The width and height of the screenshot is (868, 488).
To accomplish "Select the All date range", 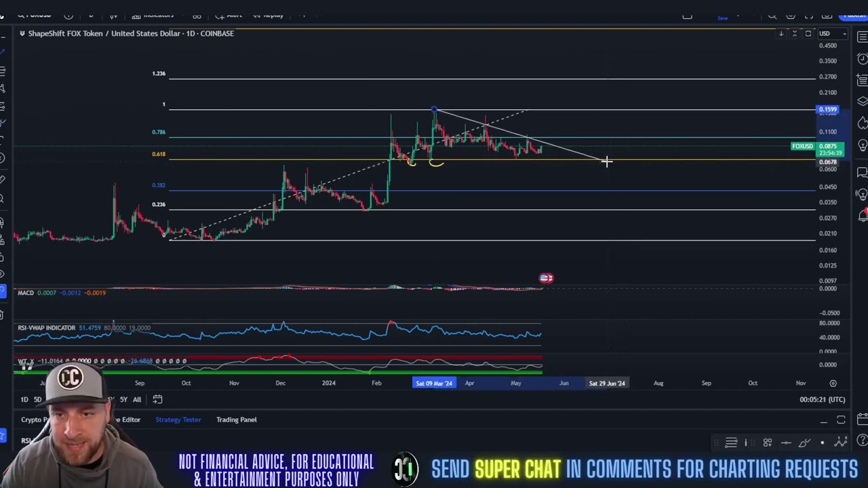I will point(137,400).
